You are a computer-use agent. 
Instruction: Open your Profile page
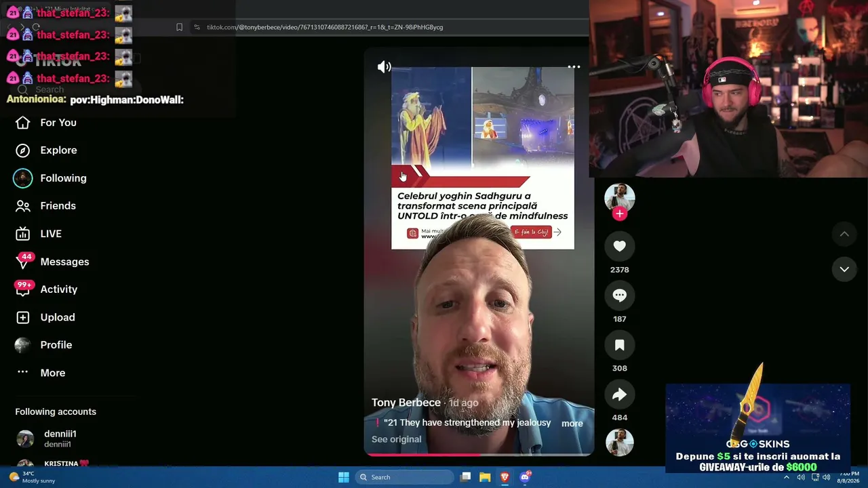(43, 345)
